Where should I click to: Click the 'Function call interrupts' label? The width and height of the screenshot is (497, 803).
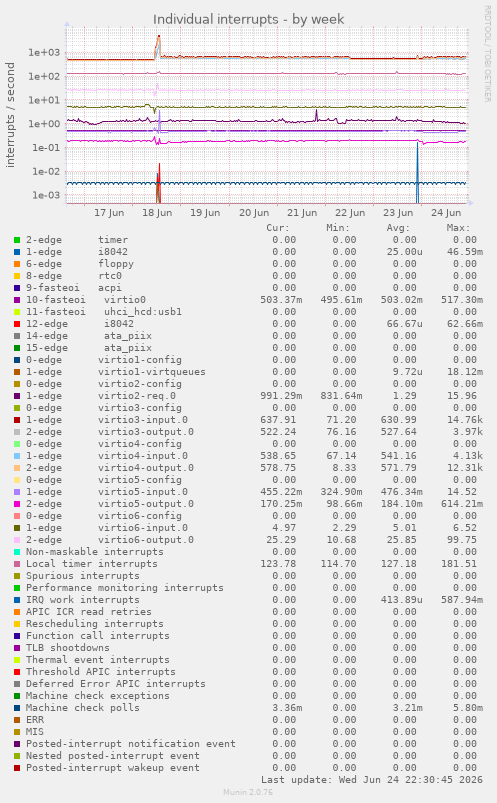(98, 636)
